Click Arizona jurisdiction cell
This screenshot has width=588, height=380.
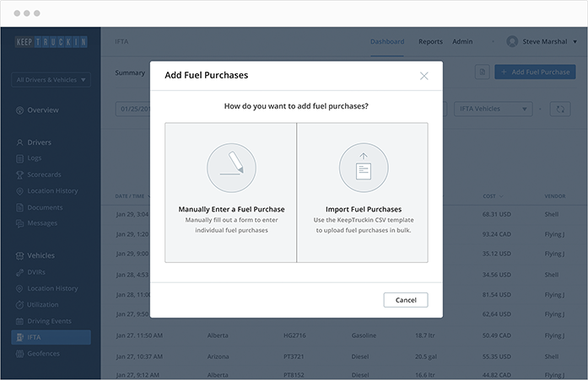[218, 356]
